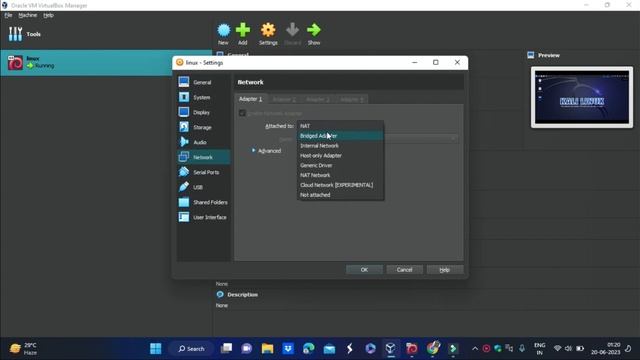Choose Internal Network option
Screen dimensions: 640x360
click(x=340, y=145)
